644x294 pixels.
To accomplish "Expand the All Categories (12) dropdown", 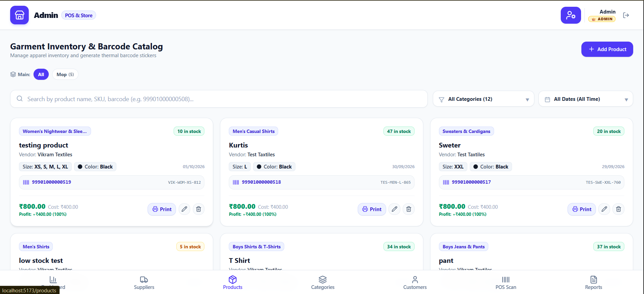I will (x=483, y=99).
